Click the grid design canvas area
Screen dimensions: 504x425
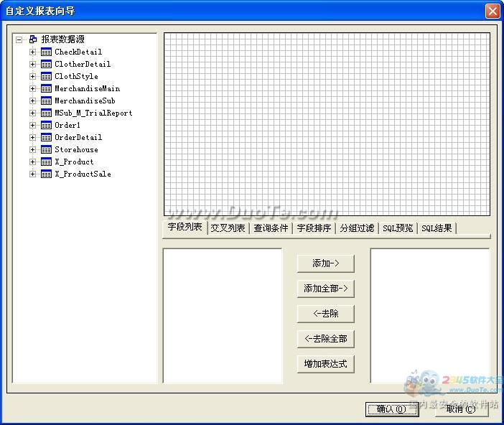point(327,124)
